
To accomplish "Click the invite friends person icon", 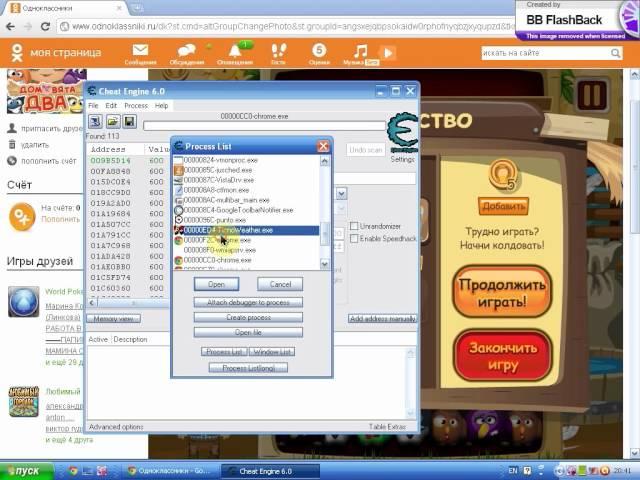I will pyautogui.click(x=12, y=128).
